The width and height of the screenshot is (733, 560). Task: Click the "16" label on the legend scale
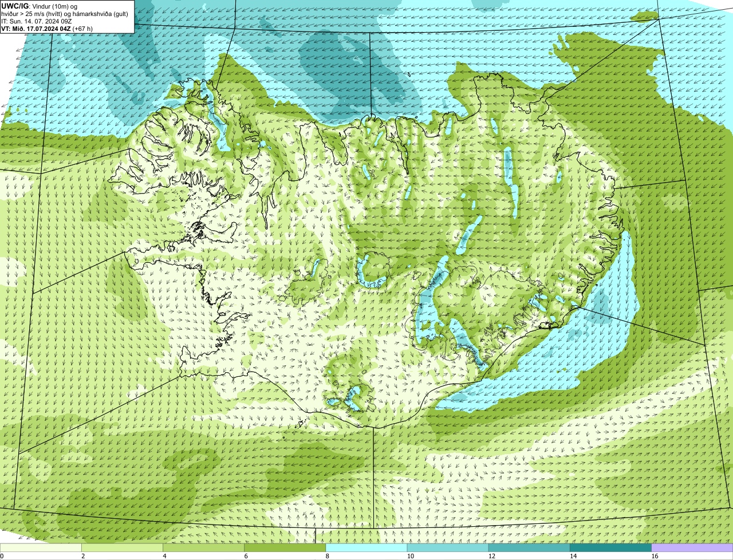654,556
